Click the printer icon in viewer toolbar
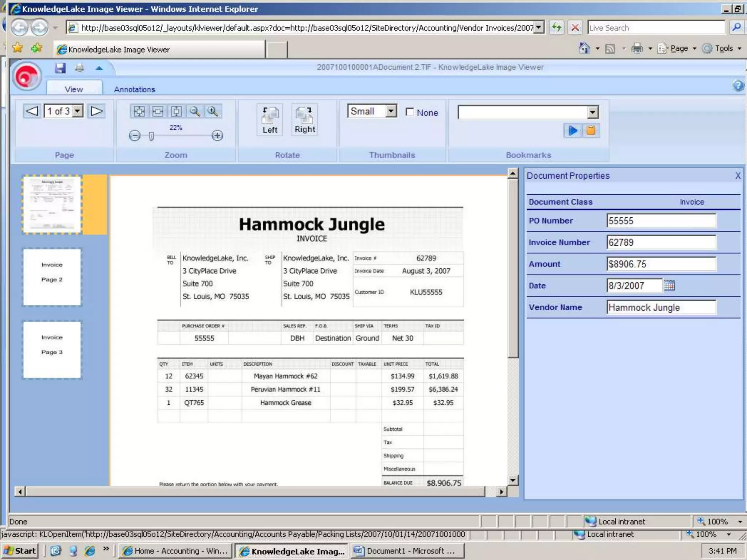747x560 pixels. (80, 68)
